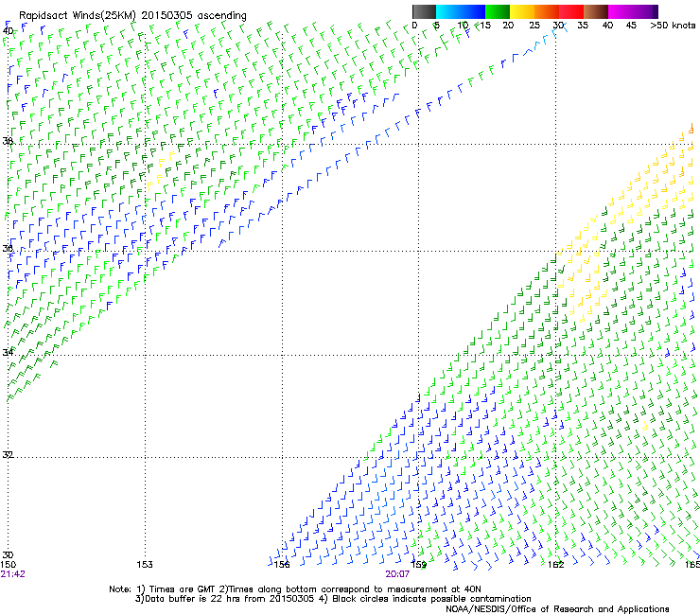Click the purple time stamp "20:07"
Image resolution: width=700 pixels, height=615 pixels.
point(397,574)
